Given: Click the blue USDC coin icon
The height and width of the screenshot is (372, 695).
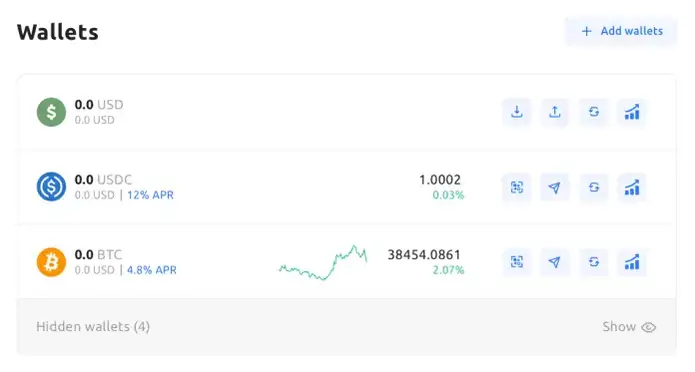Looking at the screenshot, I should pyautogui.click(x=51, y=187).
